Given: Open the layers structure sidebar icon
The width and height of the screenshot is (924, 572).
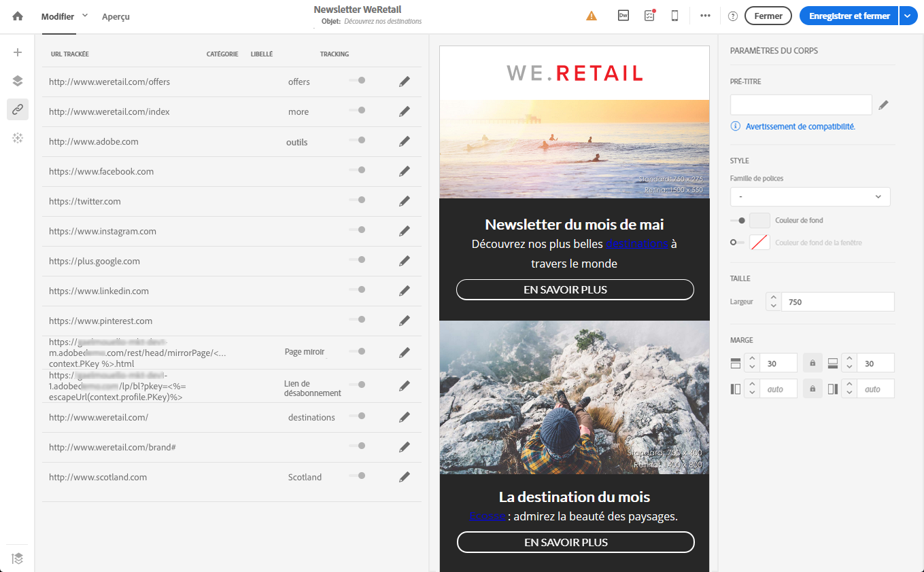Looking at the screenshot, I should coord(18,81).
